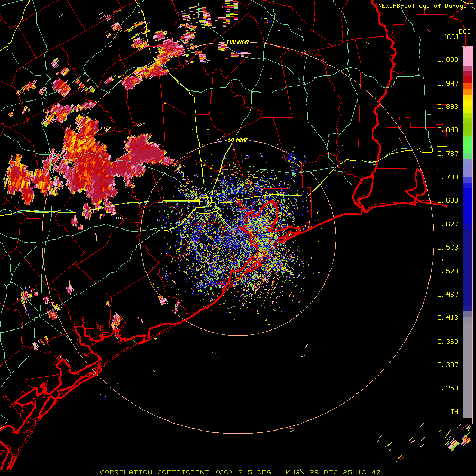Click the 1.000 value on the scale
The height and width of the screenshot is (476, 476).
coord(448,59)
